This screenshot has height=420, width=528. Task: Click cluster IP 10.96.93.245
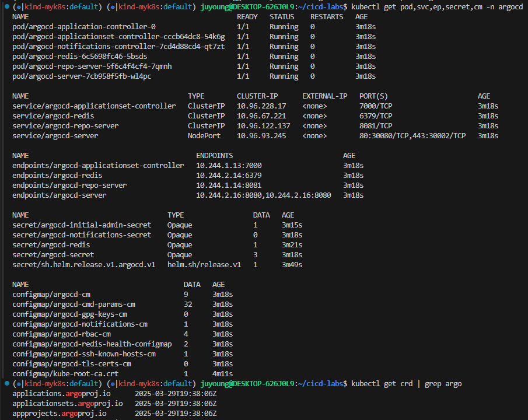point(261,136)
